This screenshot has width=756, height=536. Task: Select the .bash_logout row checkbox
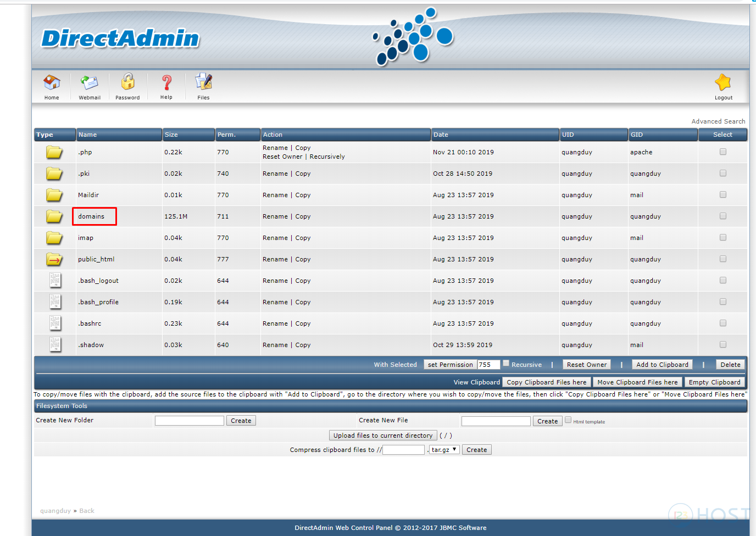(x=723, y=280)
